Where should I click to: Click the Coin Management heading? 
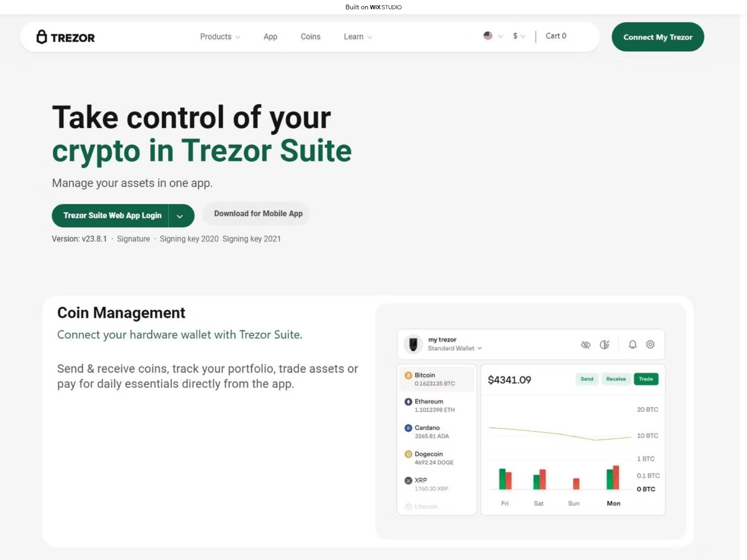tap(121, 313)
